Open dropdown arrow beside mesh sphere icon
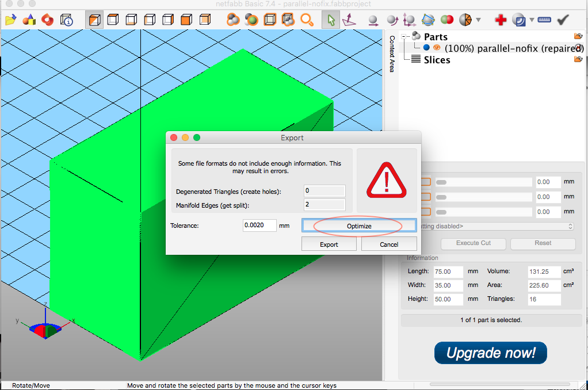Viewport: 588px width, 390px height. click(478, 20)
